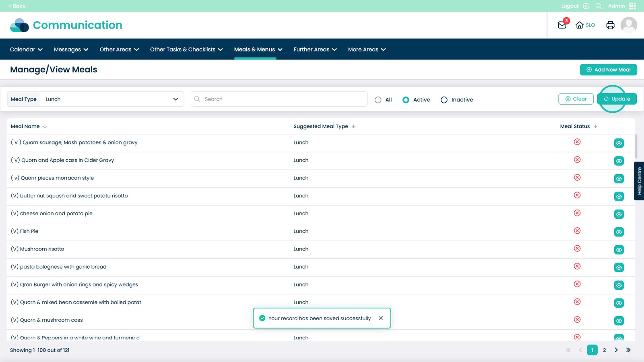Screen dimensions: 644x362
Task: Open the Meal Type dropdown showing Lunch
Action: click(x=112, y=99)
